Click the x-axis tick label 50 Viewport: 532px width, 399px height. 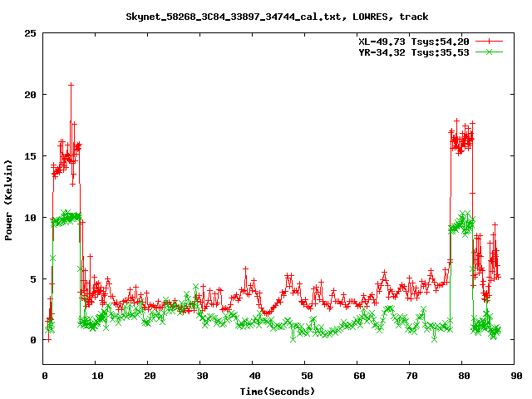(x=307, y=376)
